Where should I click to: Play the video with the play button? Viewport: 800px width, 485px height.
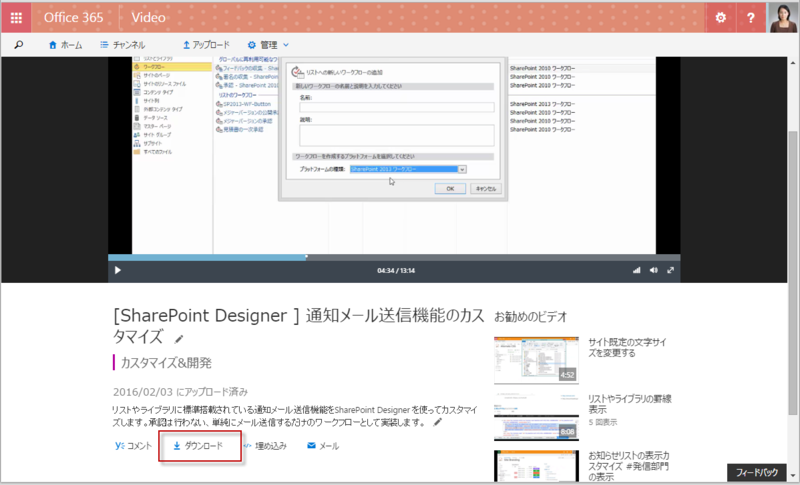click(118, 270)
